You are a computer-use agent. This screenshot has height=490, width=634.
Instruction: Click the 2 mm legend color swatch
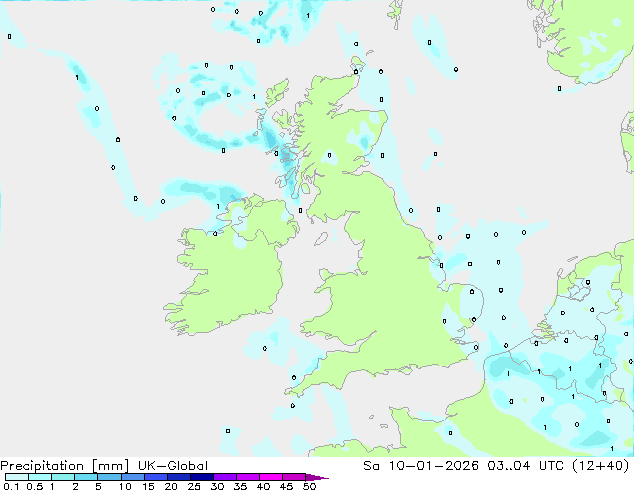tap(86, 477)
